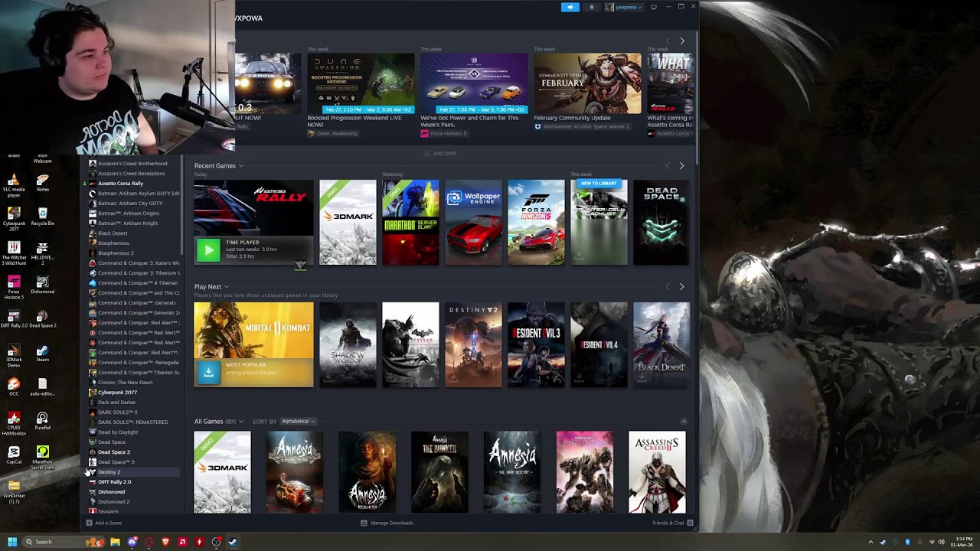Image resolution: width=980 pixels, height=551 pixels.
Task: Collapse the All Games section chevron
Action: [684, 422]
